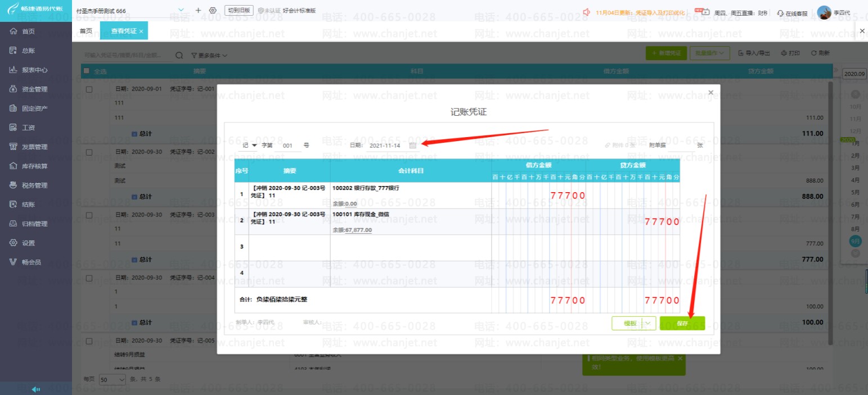Screen dimensions: 868x395
Task: Select month 9月 in period list
Action: tap(856, 241)
